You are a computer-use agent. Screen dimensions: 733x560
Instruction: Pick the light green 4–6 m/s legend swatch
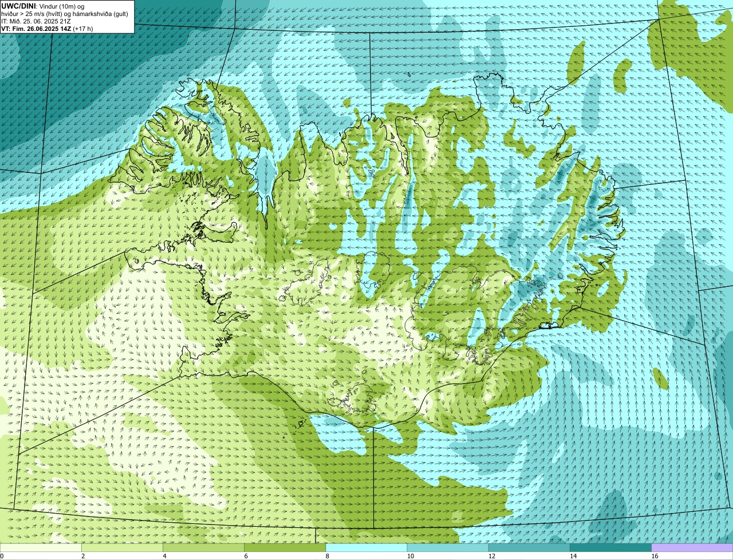point(204,547)
